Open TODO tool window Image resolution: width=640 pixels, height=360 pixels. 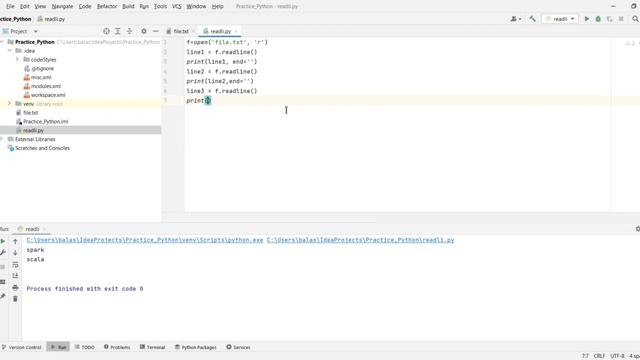pos(84,347)
